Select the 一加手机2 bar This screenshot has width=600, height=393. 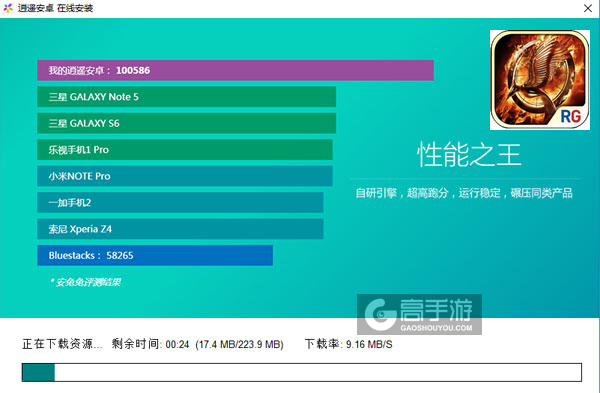pos(180,202)
